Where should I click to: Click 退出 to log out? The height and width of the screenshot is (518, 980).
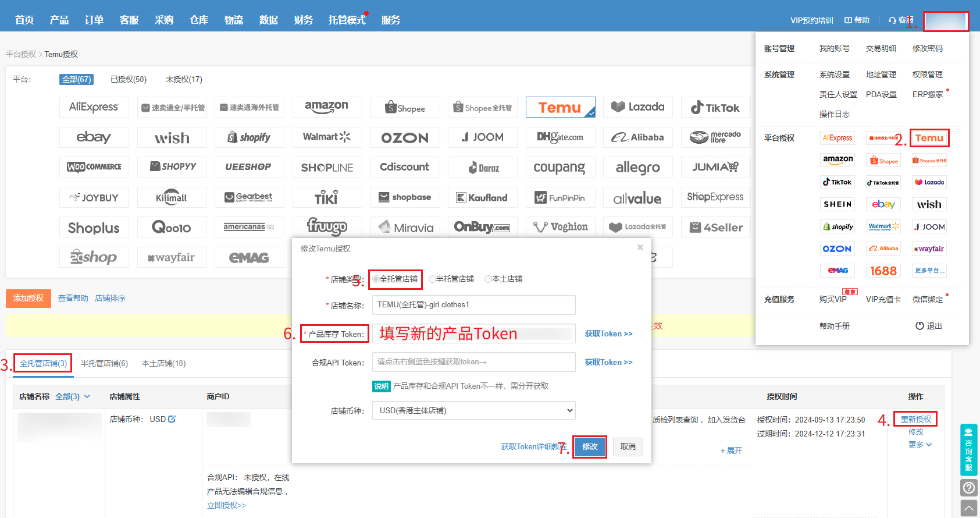point(929,326)
